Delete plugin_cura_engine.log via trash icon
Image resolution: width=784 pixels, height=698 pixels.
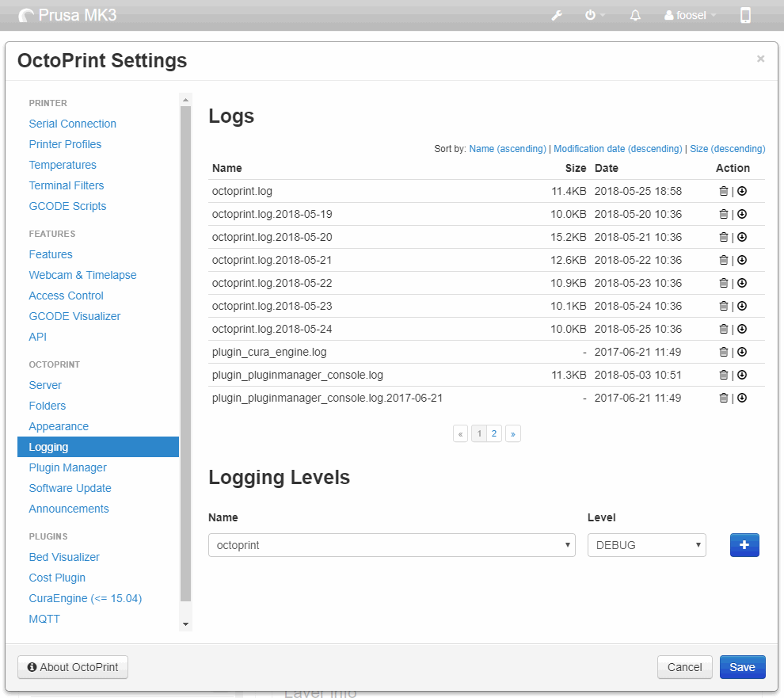coord(724,353)
